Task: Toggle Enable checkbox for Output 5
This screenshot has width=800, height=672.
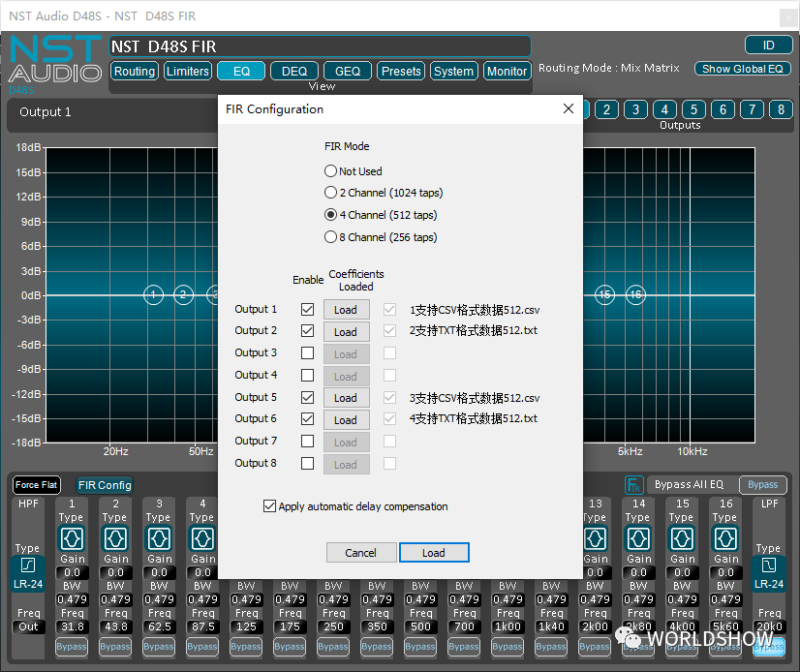Action: tap(308, 397)
